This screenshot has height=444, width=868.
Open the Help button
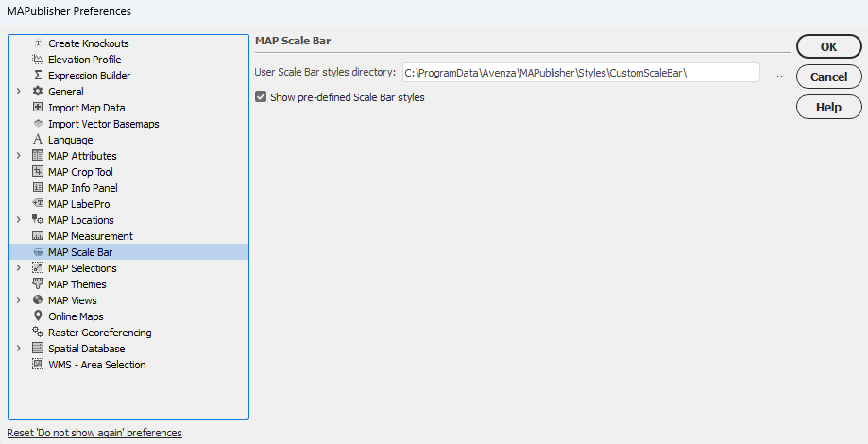[x=828, y=107]
